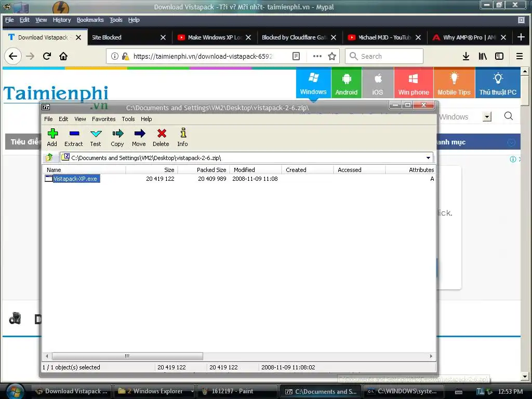Sort file list by Modified column
Image resolution: width=532 pixels, height=399 pixels.
(256, 170)
